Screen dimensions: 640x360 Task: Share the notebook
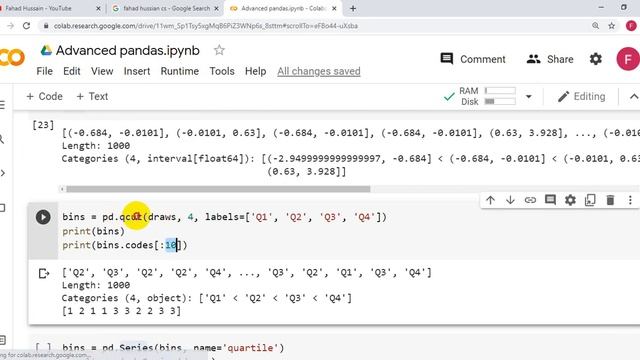(x=549, y=59)
